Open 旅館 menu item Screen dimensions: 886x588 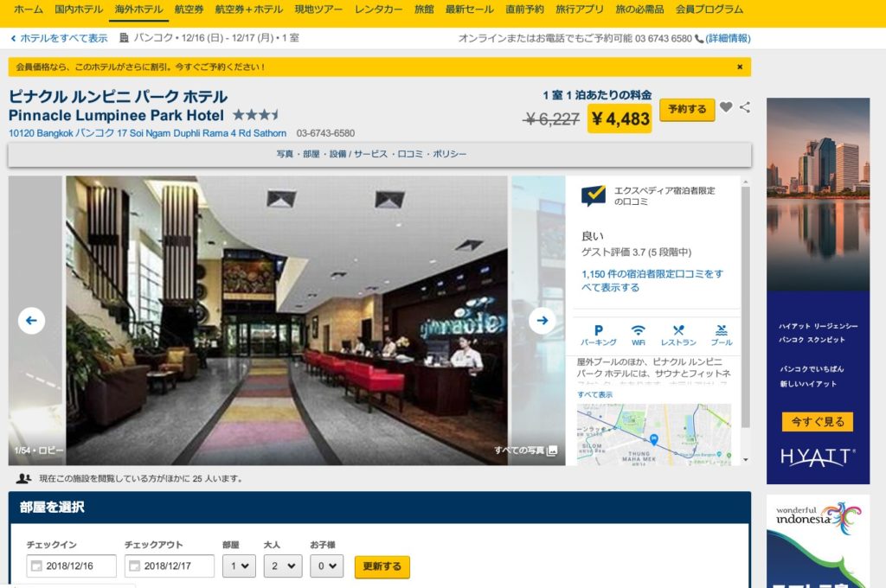coord(424,10)
